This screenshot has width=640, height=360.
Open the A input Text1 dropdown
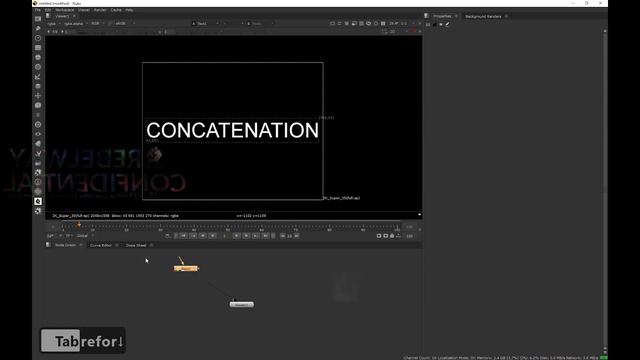coord(205,24)
